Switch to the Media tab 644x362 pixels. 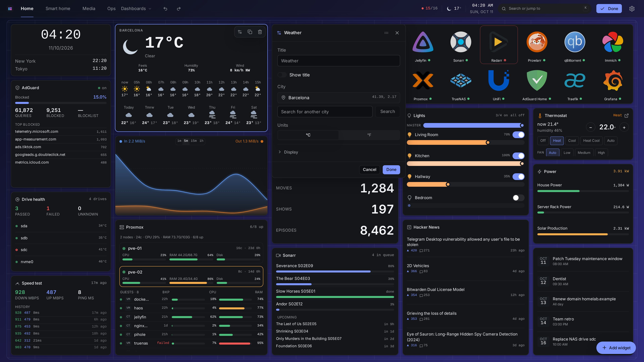point(89,9)
